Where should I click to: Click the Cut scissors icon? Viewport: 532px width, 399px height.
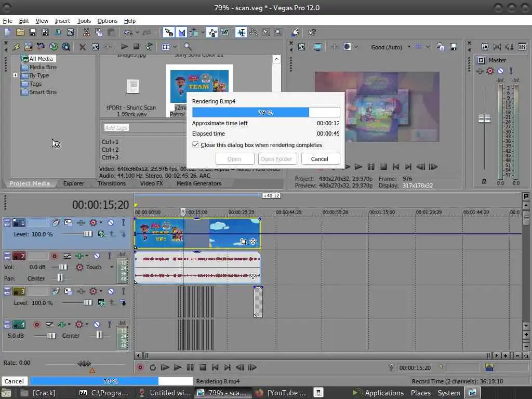86,33
